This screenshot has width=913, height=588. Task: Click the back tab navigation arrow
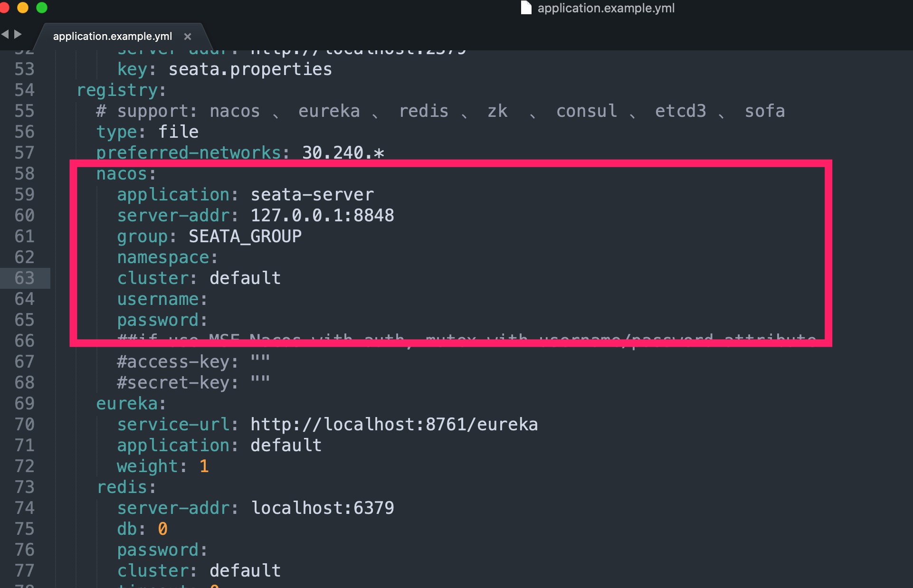pos(5,34)
